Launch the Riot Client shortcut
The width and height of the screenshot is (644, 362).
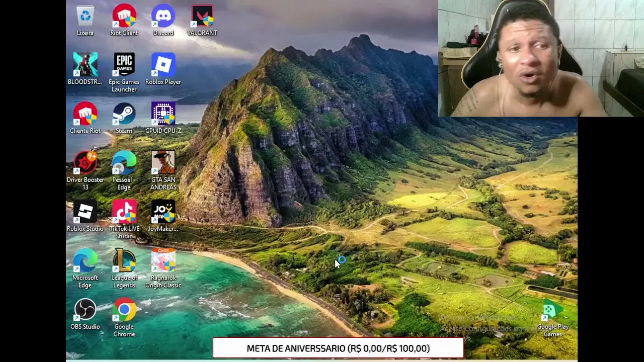[x=124, y=20]
